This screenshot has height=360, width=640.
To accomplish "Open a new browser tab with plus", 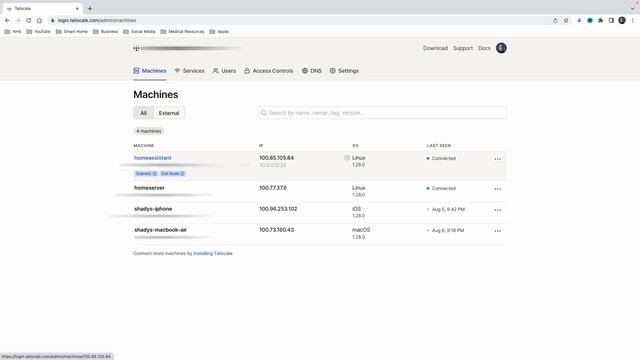I will pos(90,9).
